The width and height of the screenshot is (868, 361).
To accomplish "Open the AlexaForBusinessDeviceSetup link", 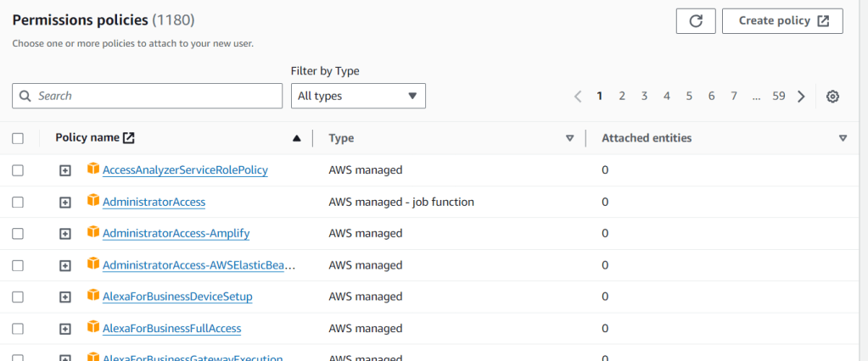I will 177,297.
